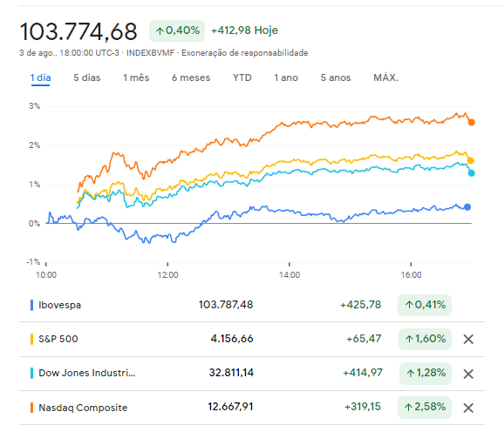Click the 2% y-axis label

(x=34, y=145)
